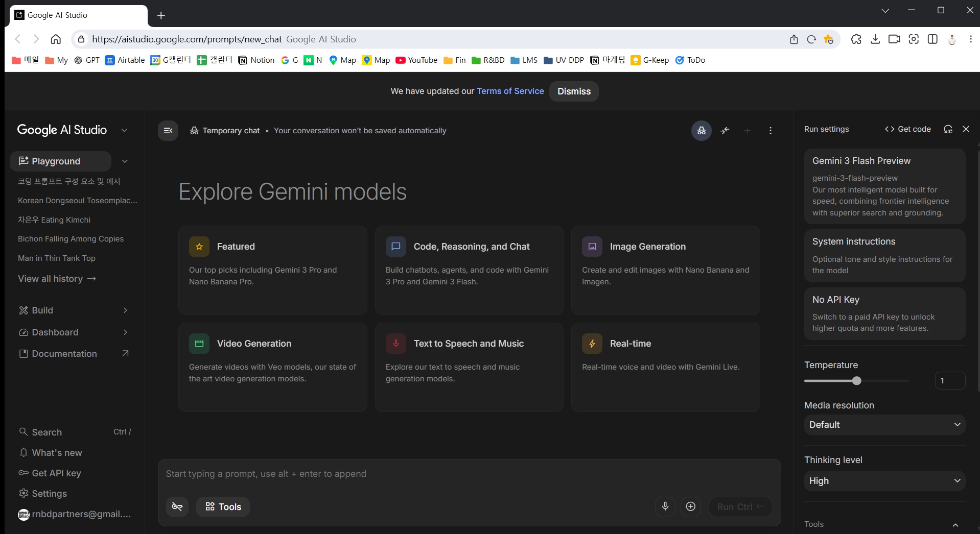The height and width of the screenshot is (534, 980).
Task: Toggle the browser split view icon
Action: pos(932,39)
